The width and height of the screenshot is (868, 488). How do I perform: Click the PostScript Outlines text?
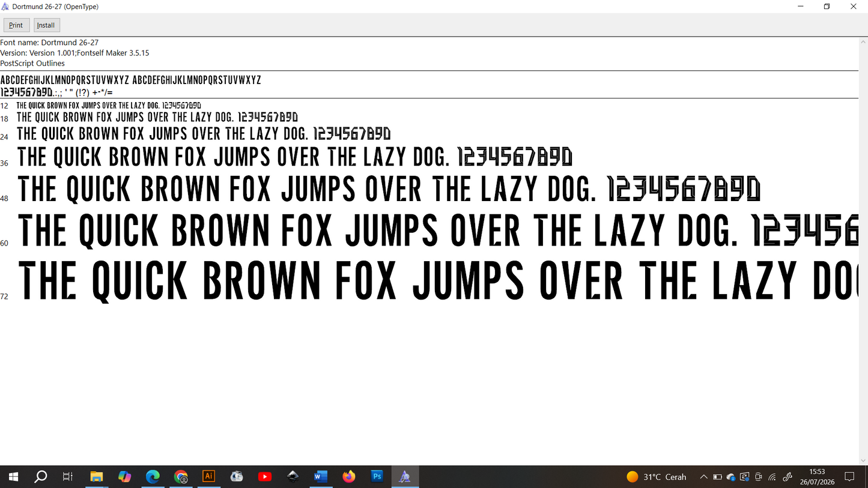32,63
